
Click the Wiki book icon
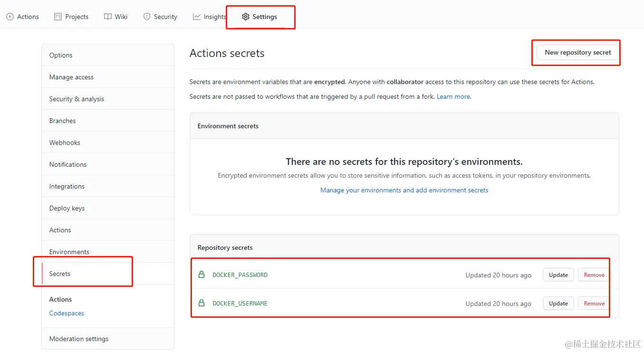(x=108, y=17)
